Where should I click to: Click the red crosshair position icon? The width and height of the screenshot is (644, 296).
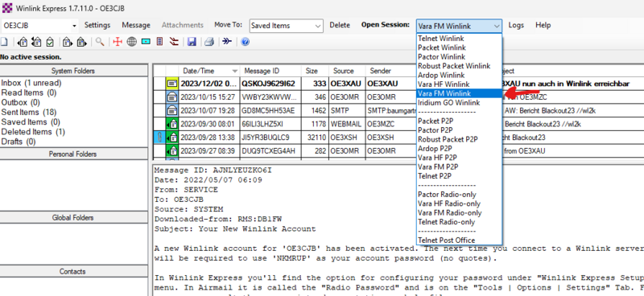(x=118, y=42)
